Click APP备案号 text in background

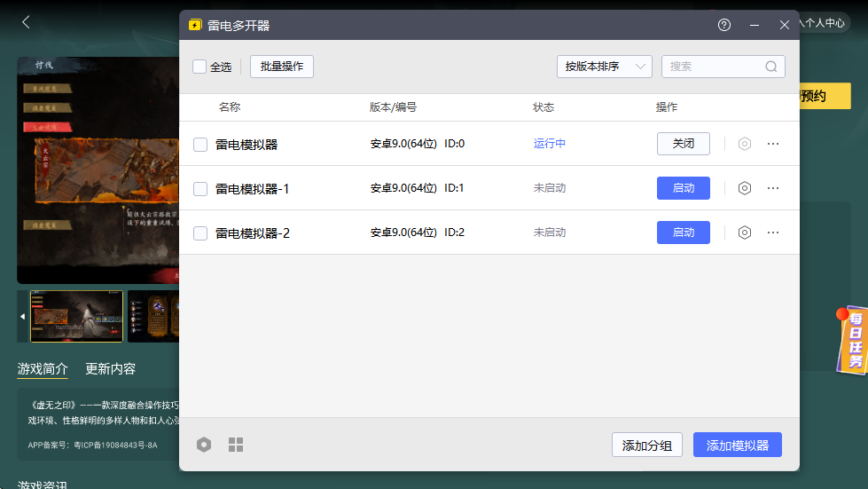pos(93,445)
